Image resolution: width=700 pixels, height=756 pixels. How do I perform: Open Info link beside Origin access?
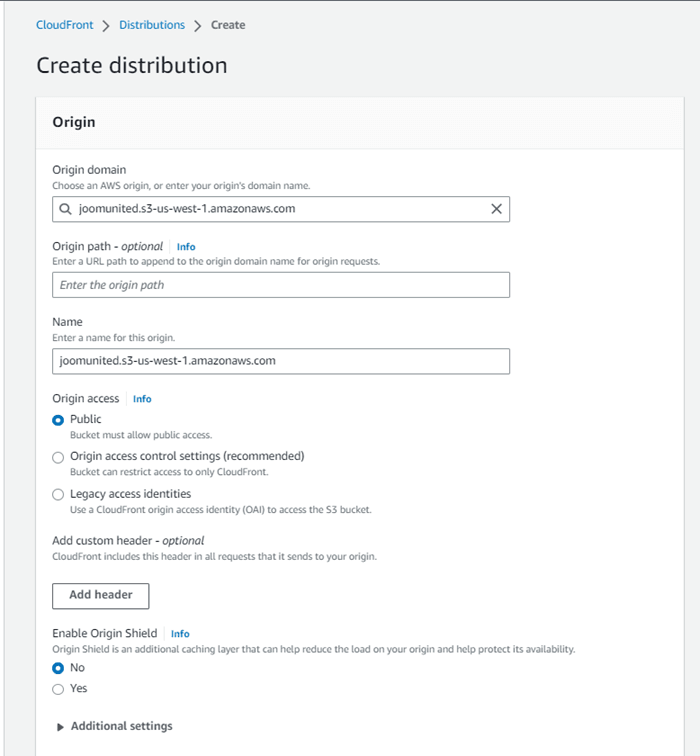[x=142, y=399]
